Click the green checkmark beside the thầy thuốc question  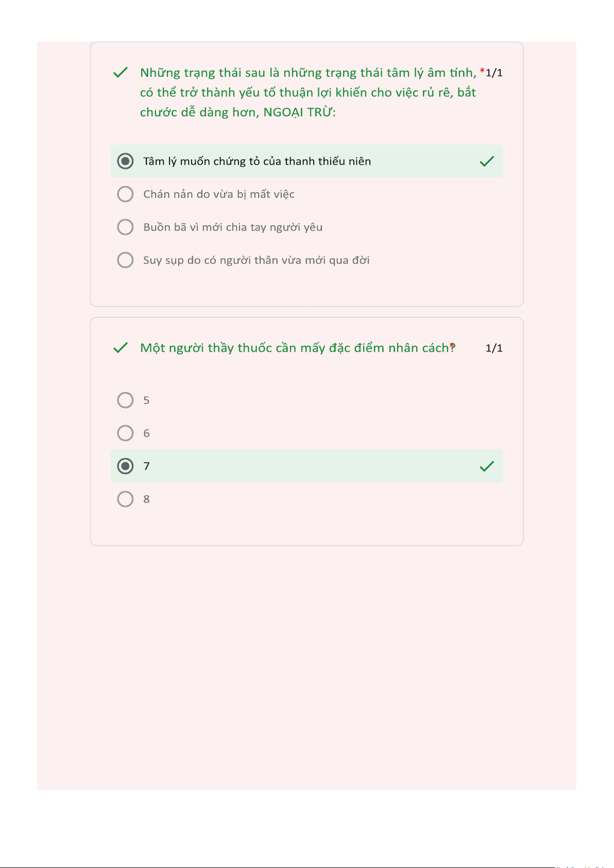coord(120,348)
